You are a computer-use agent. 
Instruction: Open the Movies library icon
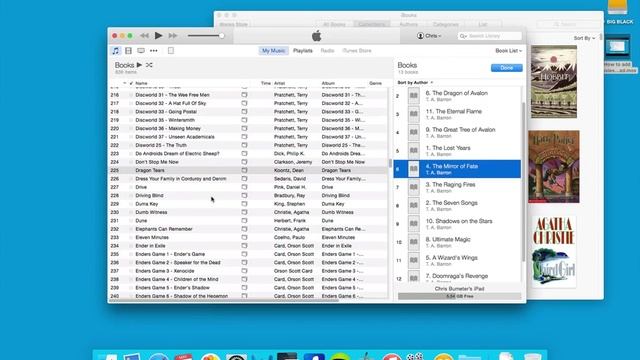point(128,51)
